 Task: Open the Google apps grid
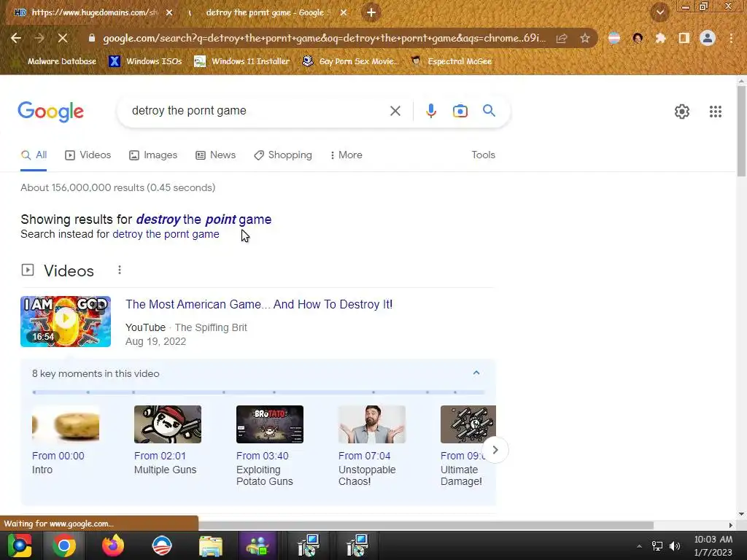click(x=715, y=112)
